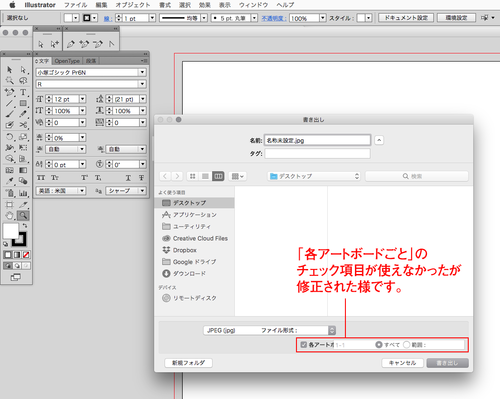Open the シャープ anti-aliasing dropdown

click(x=126, y=191)
